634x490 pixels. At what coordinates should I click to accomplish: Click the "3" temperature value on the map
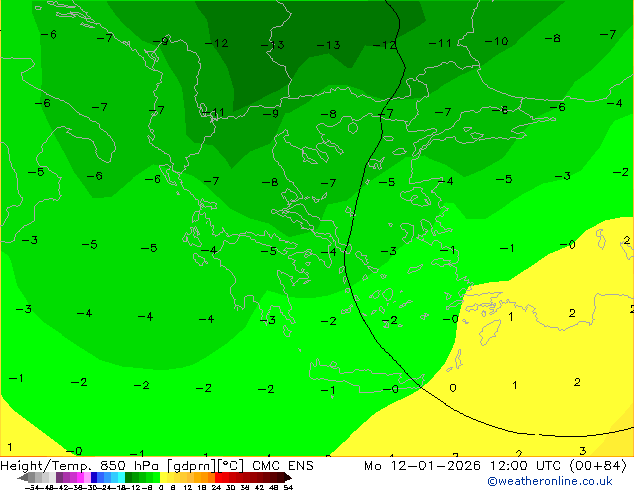click(583, 450)
